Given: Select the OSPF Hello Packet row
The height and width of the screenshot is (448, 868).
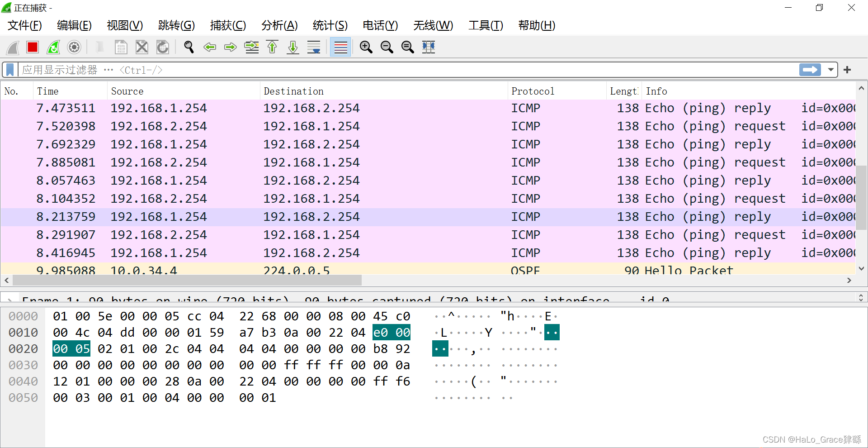Looking at the screenshot, I should 428,269.
